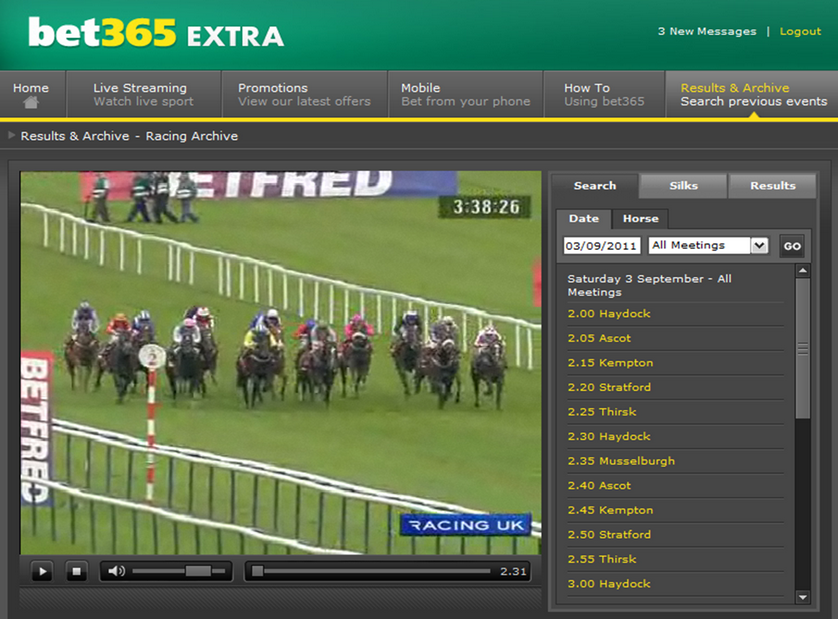
Task: Open the 2.40 Ascot race
Action: coord(599,486)
